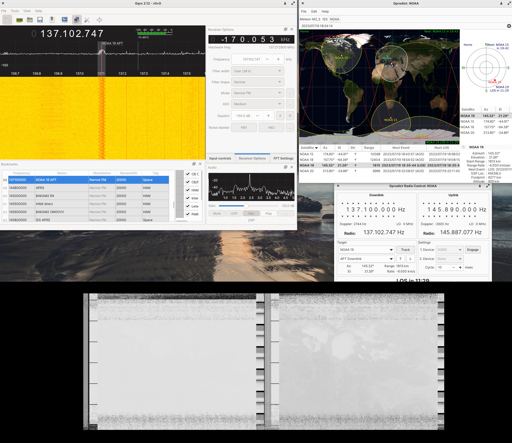Open the I/O device configuration icon
The image size is (512, 443).
click(x=19, y=20)
